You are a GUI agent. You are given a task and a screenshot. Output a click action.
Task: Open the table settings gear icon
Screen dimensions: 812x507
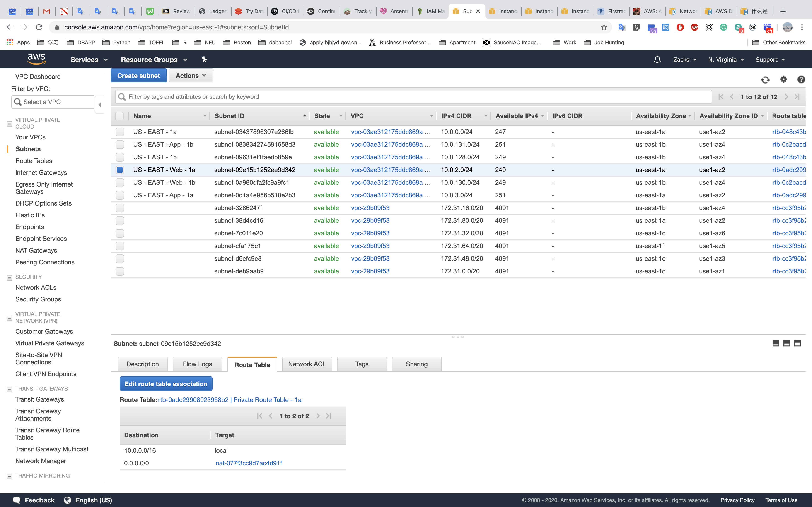click(783, 79)
